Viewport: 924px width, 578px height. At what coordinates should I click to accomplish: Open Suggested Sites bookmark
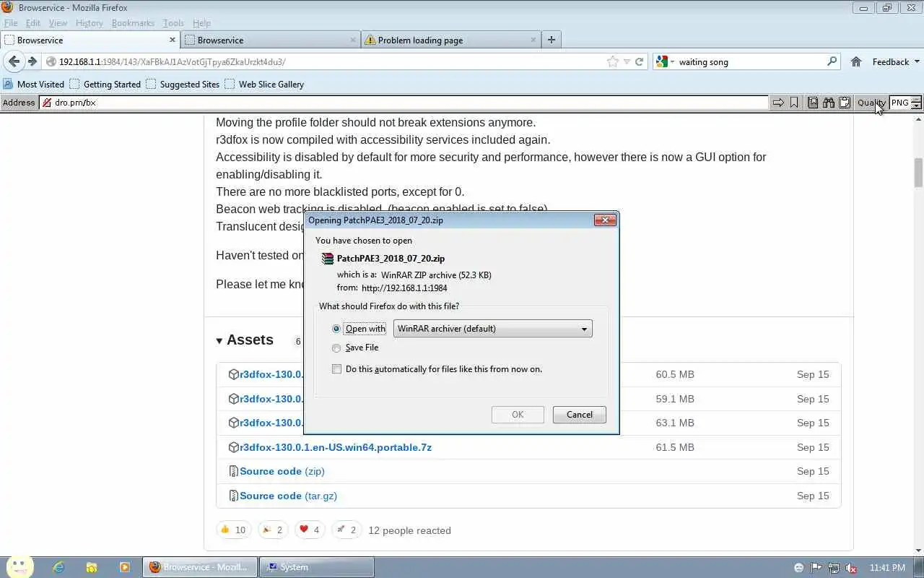pyautogui.click(x=183, y=85)
